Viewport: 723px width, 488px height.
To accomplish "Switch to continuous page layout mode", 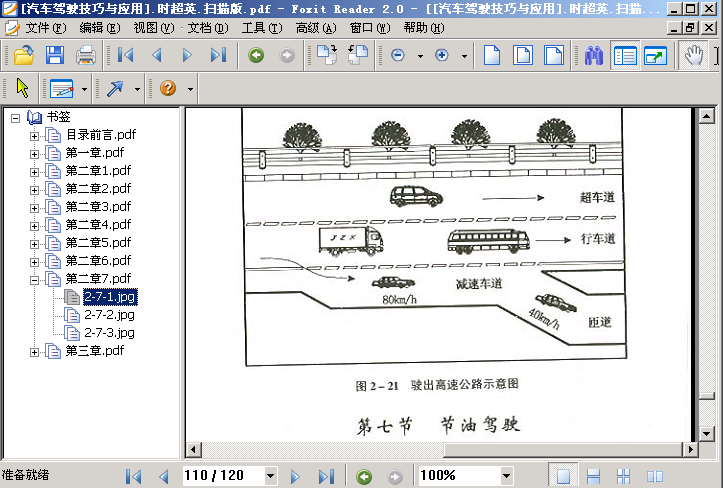I will tap(593, 476).
